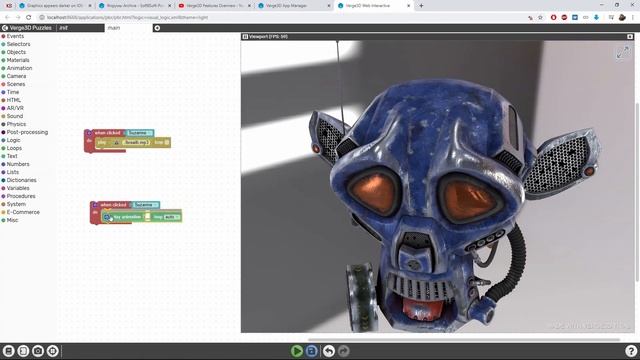
Task: Open the Physics puzzle category
Action: 16,124
